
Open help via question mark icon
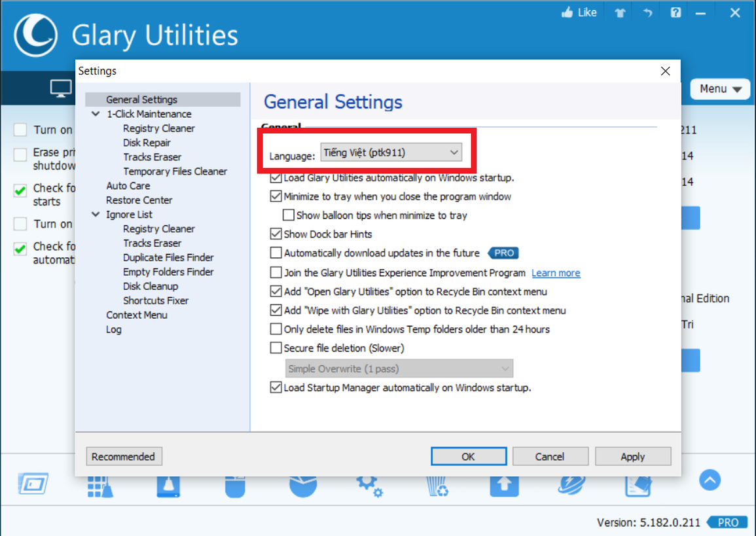(x=677, y=13)
